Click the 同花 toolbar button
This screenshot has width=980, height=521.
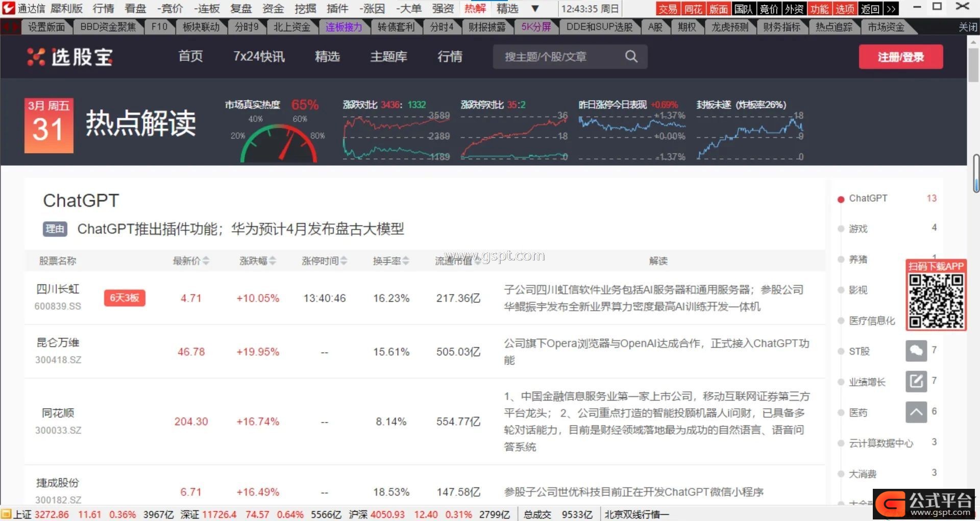693,9
